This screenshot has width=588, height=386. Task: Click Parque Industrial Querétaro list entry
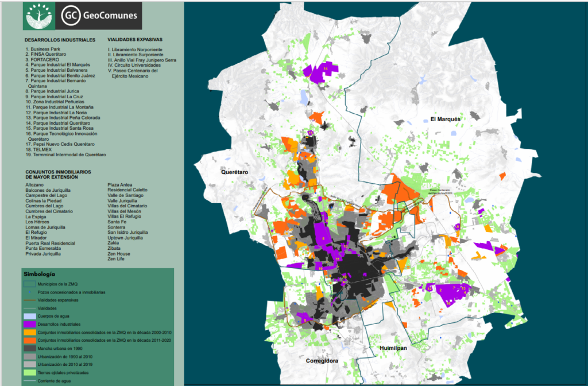pyautogui.click(x=58, y=123)
